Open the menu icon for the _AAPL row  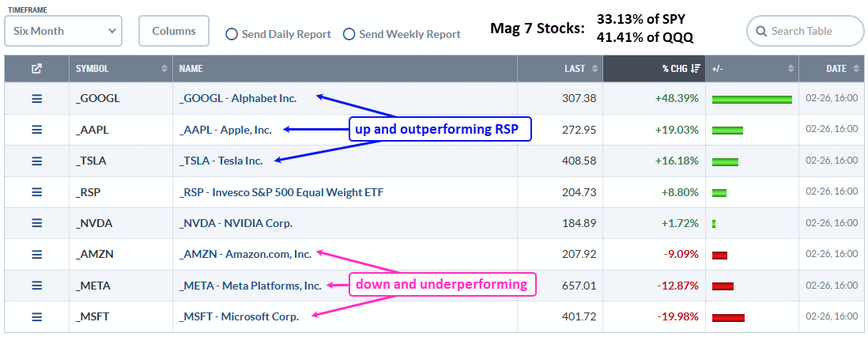click(x=36, y=130)
